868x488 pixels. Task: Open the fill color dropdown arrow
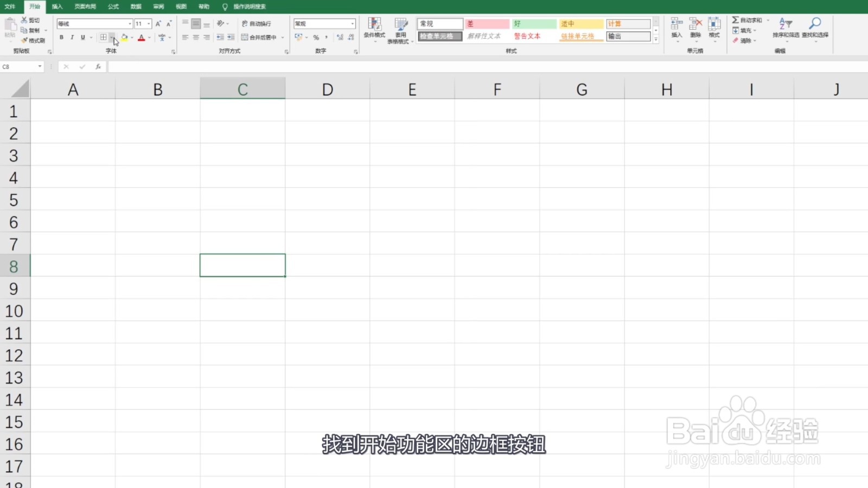132,37
